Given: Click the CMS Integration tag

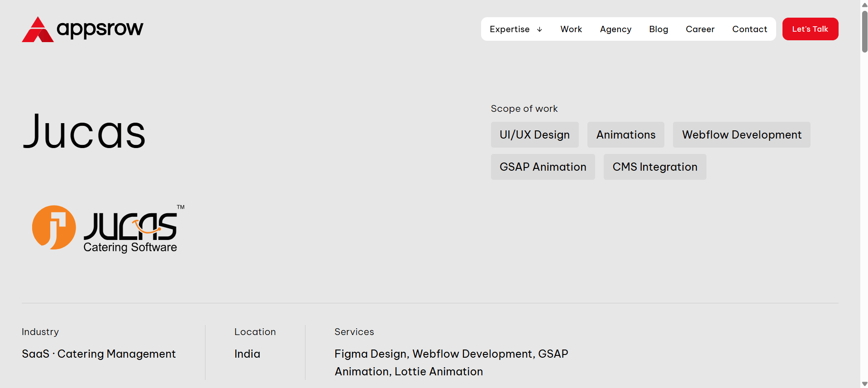Looking at the screenshot, I should pyautogui.click(x=655, y=167).
